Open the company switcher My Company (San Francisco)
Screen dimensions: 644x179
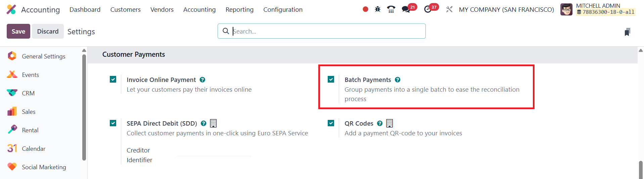click(x=506, y=10)
